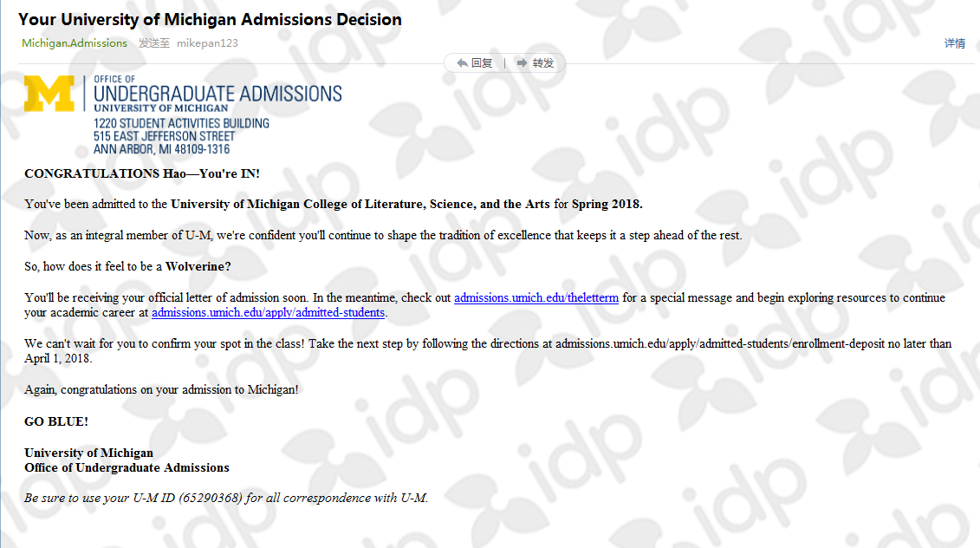
Task: Select recipient mikepan123
Action: pyautogui.click(x=207, y=43)
